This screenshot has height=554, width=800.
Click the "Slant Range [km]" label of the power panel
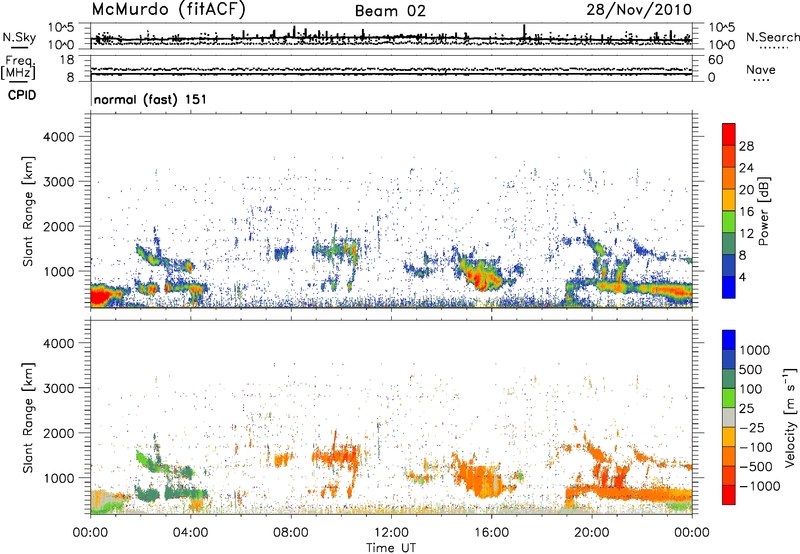[28, 211]
